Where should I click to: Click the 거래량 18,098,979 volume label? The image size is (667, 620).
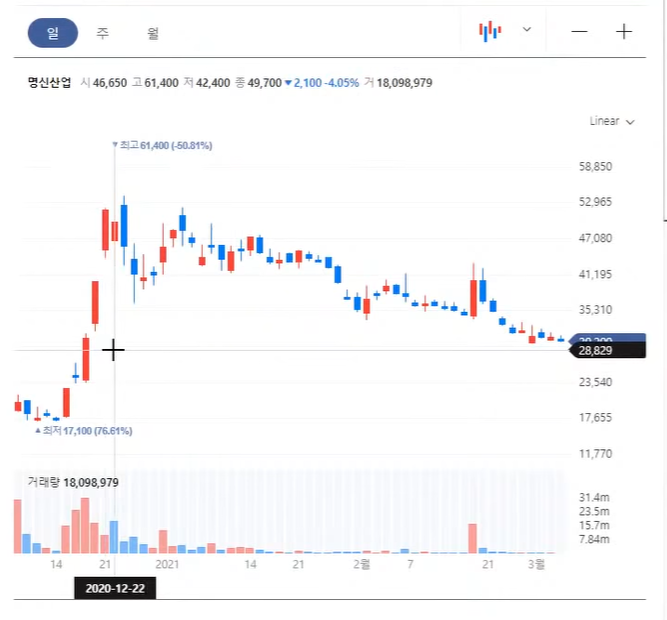tap(73, 482)
